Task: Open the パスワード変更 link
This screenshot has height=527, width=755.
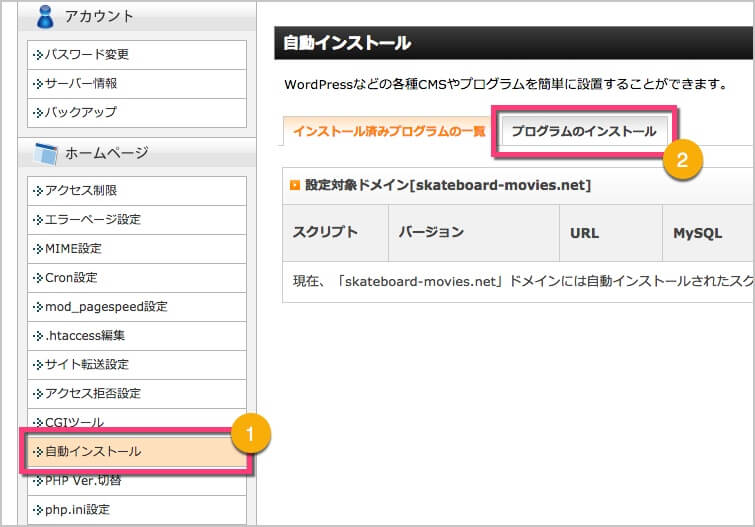Action: (137, 55)
